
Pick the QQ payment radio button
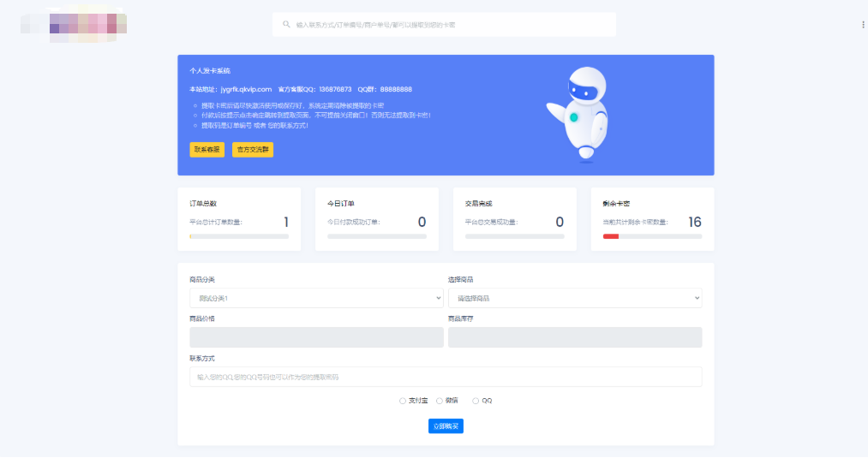(476, 401)
